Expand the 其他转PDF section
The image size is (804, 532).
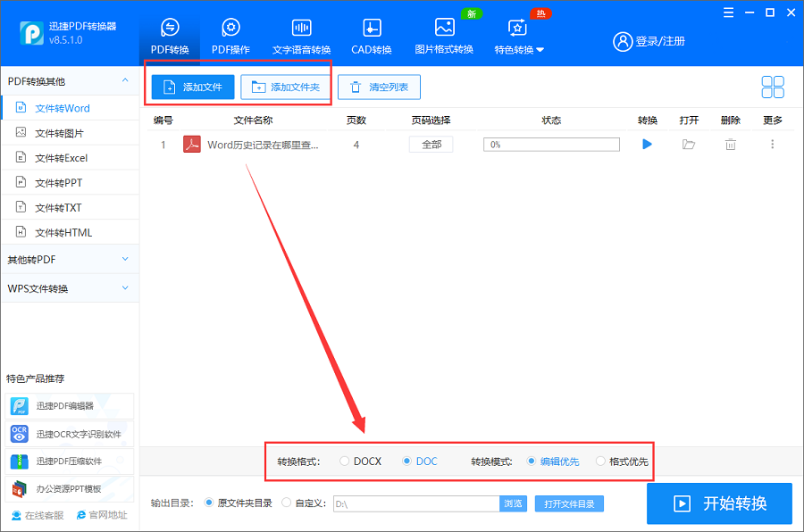click(71, 260)
